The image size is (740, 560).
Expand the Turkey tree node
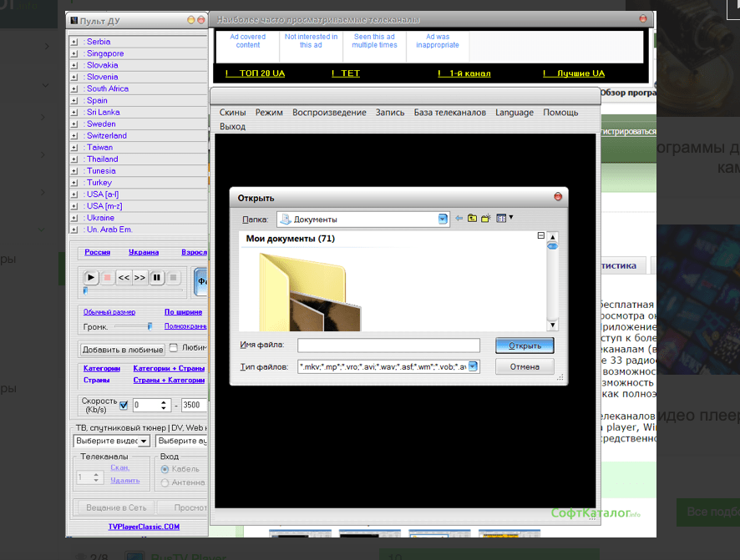[x=74, y=183]
